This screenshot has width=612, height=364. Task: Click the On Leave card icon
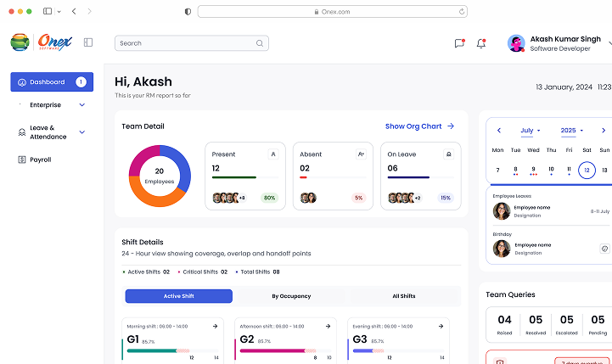point(449,154)
